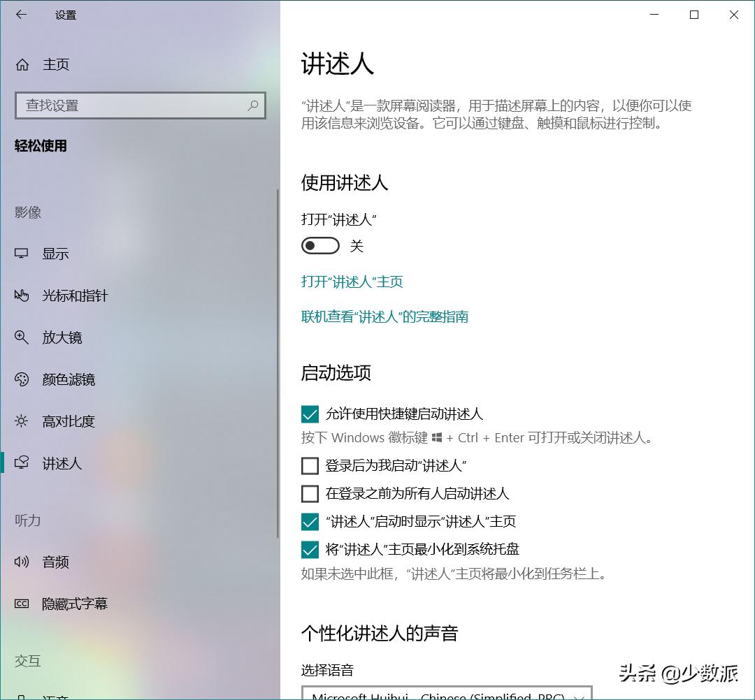Open 隐藏式字幕 settings
The width and height of the screenshot is (755, 700).
pyautogui.click(x=73, y=604)
